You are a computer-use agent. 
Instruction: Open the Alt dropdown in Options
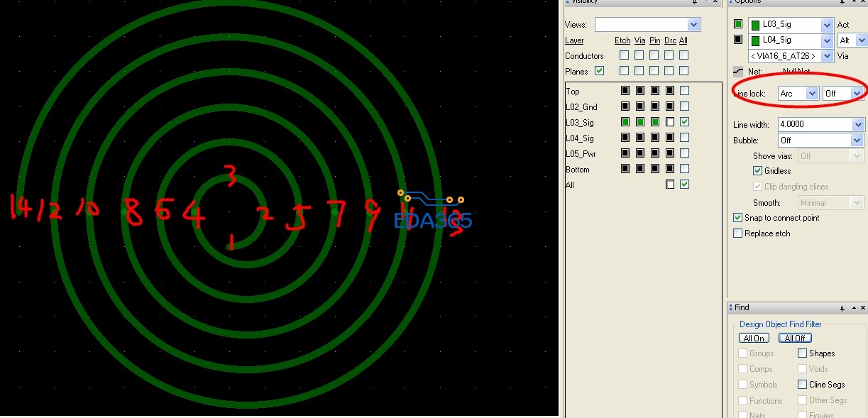862,40
